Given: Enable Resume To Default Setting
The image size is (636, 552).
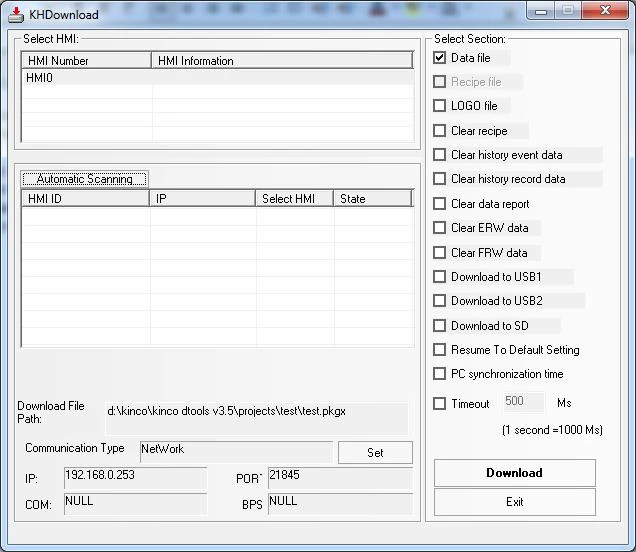Looking at the screenshot, I should [x=440, y=350].
